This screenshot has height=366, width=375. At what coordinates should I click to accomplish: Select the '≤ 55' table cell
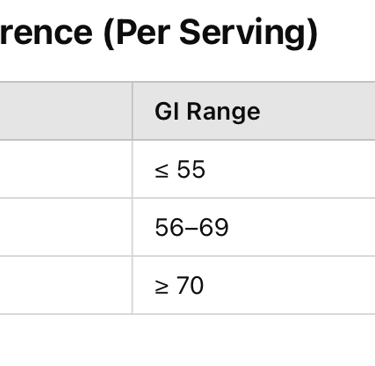pos(254,169)
